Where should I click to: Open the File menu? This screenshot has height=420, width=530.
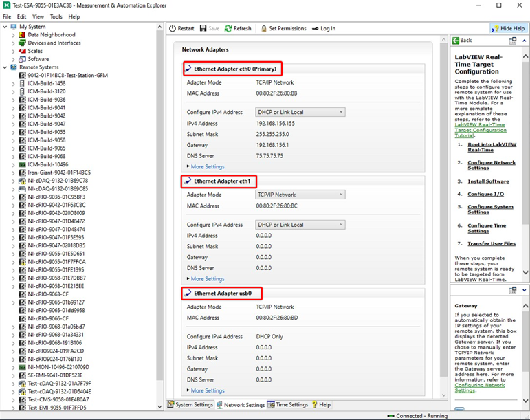(7, 16)
